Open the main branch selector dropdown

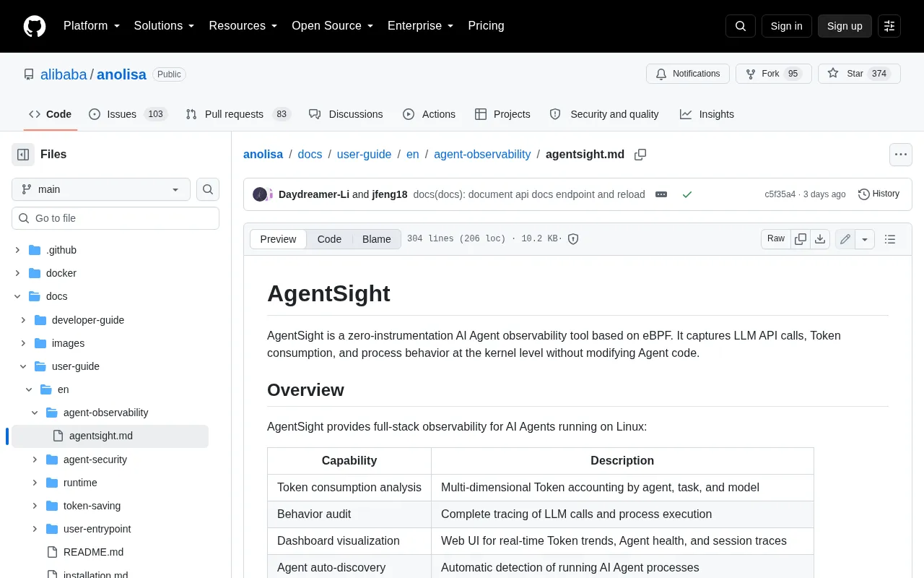[101, 189]
